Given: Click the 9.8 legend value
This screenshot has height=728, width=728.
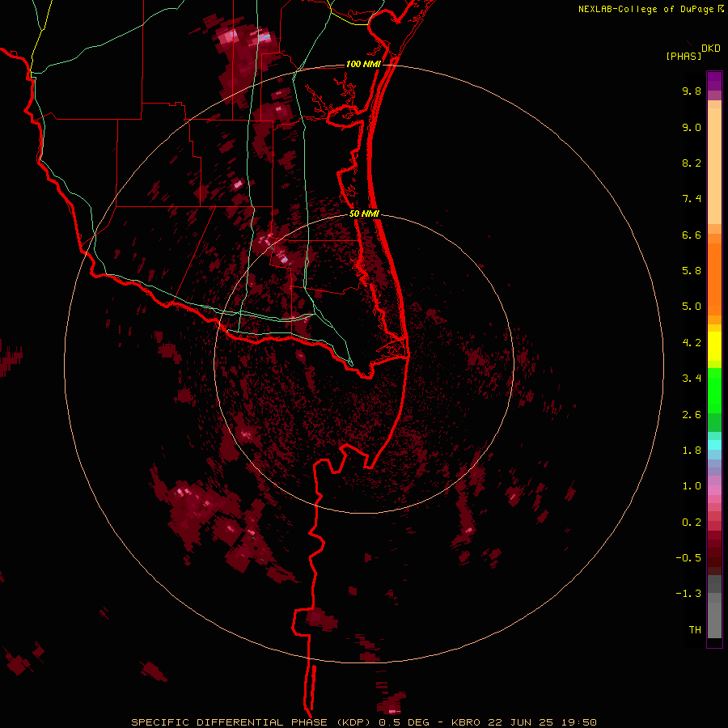Looking at the screenshot, I should tap(692, 91).
